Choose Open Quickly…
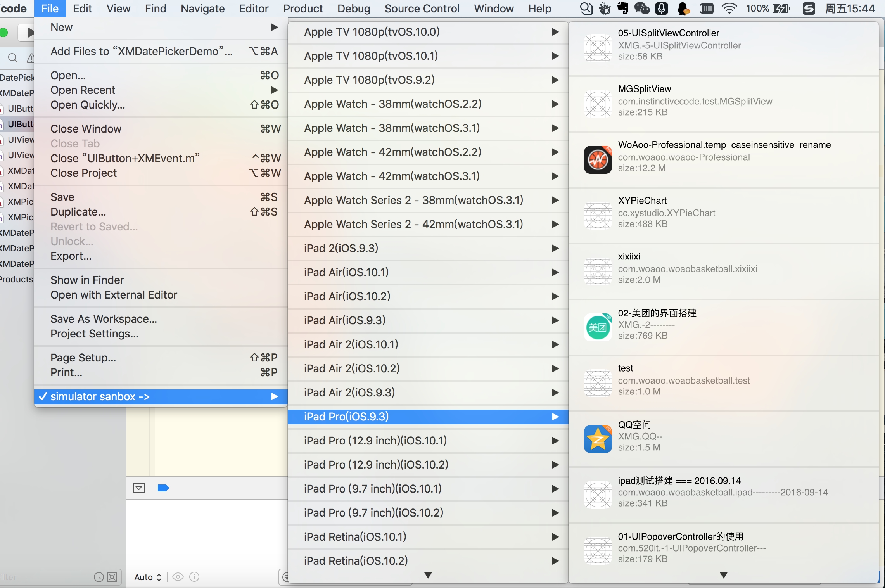885x588 pixels. [x=161, y=105]
